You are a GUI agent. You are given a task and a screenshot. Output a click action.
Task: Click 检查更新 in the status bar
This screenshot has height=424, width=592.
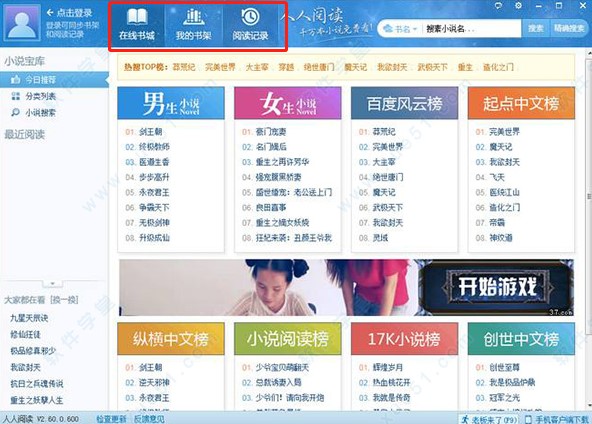111,419
